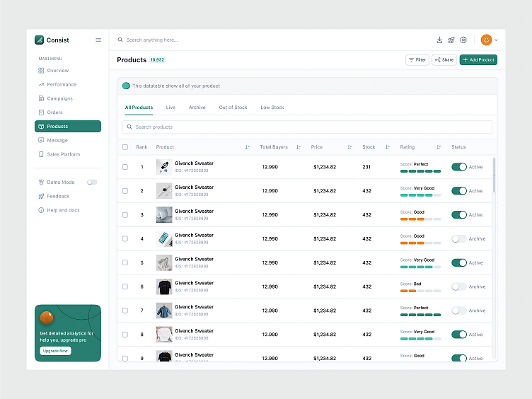Click the Campaigns icon in sidebar
The image size is (532, 399).
click(x=41, y=98)
